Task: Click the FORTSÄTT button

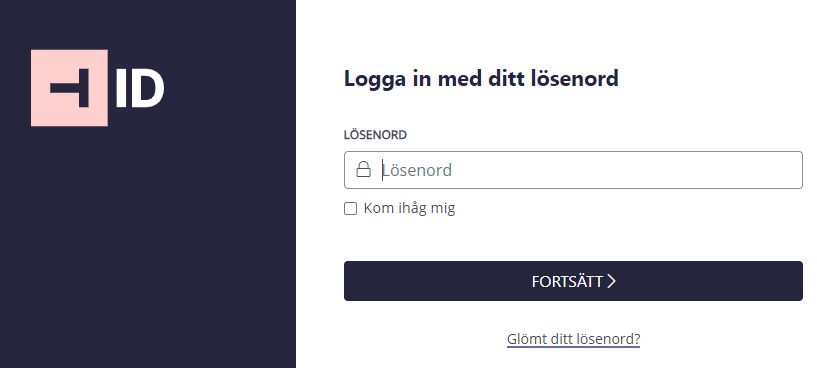Action: point(573,281)
